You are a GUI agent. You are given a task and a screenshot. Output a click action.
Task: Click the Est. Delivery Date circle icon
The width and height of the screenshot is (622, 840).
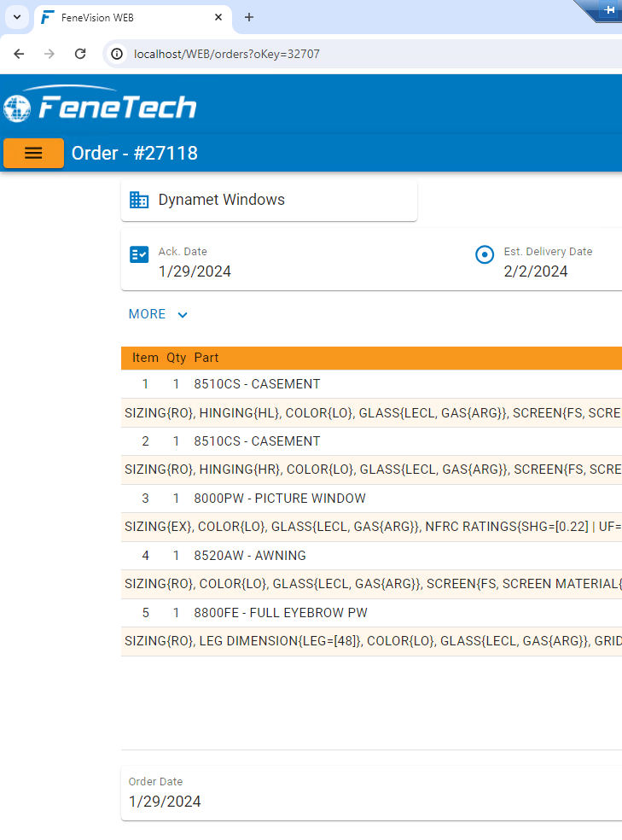click(x=485, y=254)
